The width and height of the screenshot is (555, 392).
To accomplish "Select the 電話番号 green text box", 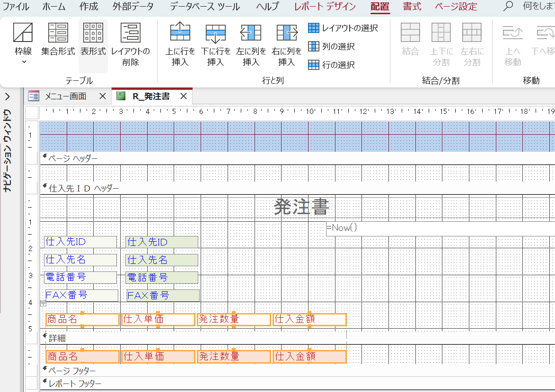I will pyautogui.click(x=162, y=278).
